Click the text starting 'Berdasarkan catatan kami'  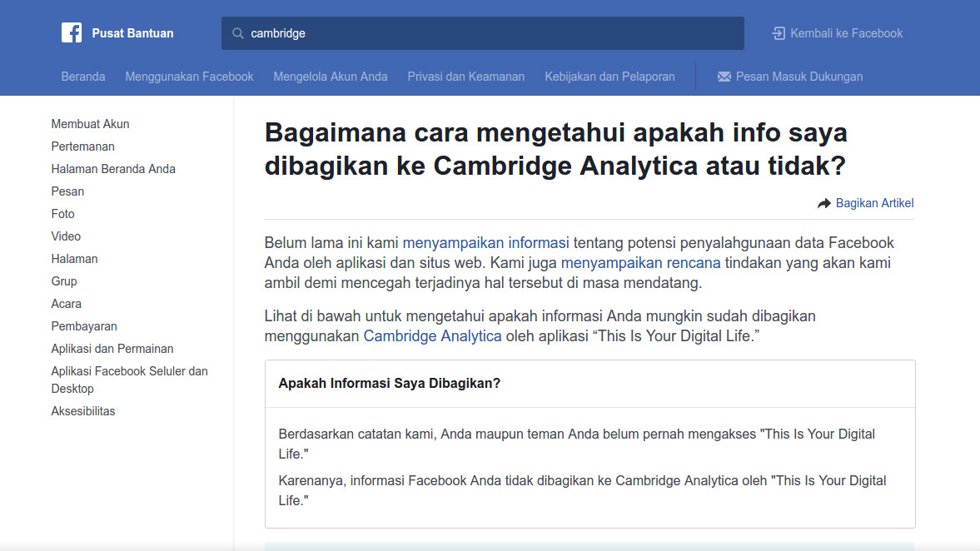[x=576, y=444]
